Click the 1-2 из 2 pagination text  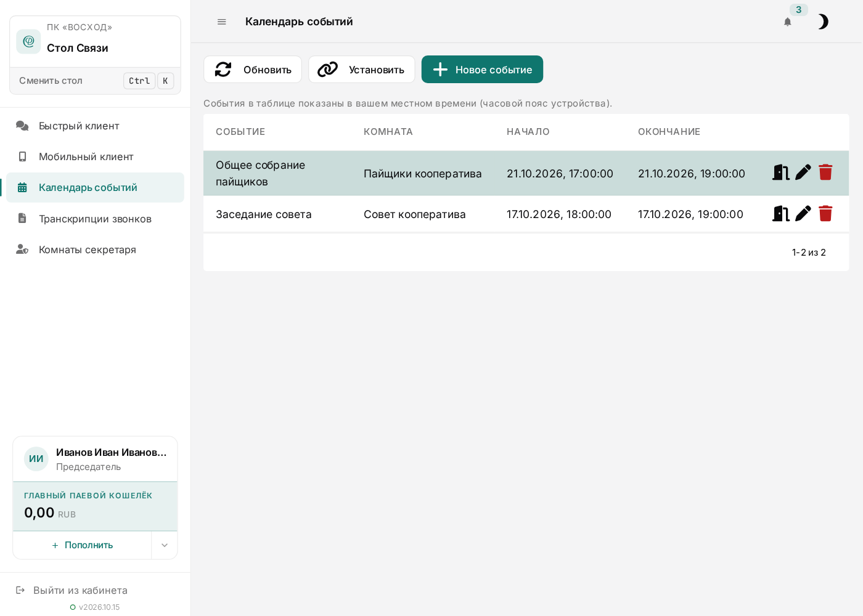(x=809, y=253)
